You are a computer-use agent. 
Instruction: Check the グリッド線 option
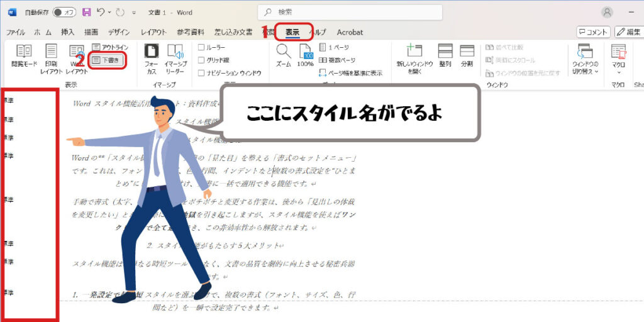click(201, 60)
